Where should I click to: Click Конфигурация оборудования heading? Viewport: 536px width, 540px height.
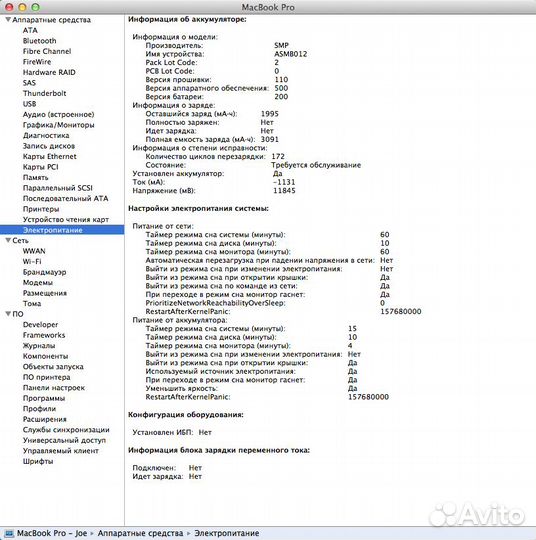(186, 415)
